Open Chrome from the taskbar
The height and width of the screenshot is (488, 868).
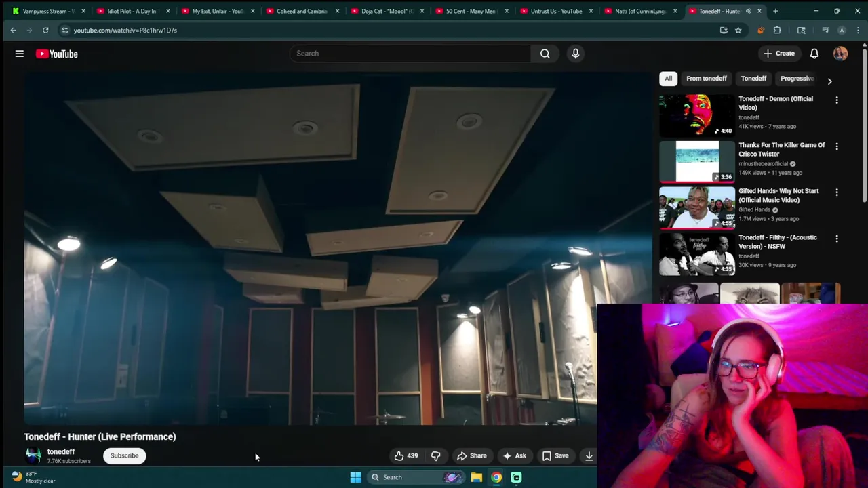coord(496,477)
